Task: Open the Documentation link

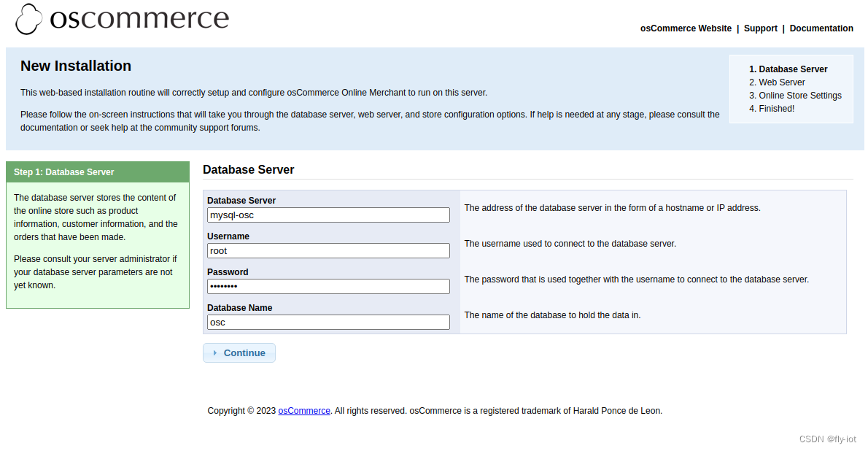Action: tap(821, 28)
